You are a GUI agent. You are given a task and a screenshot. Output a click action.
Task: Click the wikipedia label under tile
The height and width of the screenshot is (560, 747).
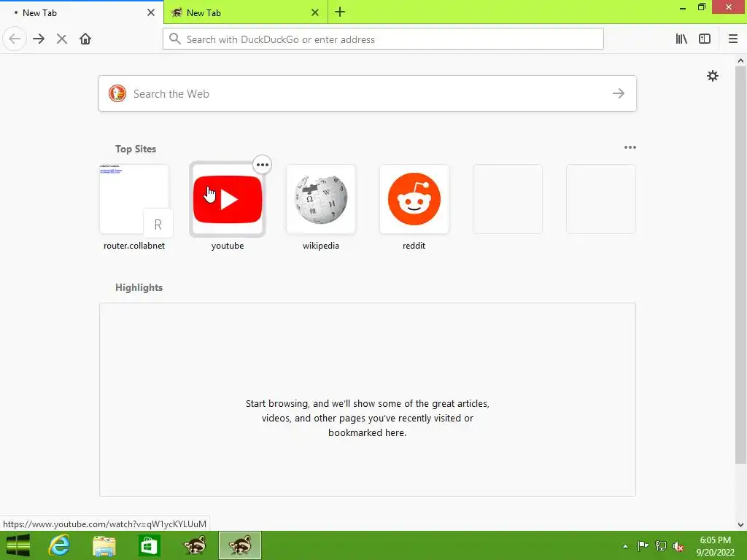pos(321,246)
